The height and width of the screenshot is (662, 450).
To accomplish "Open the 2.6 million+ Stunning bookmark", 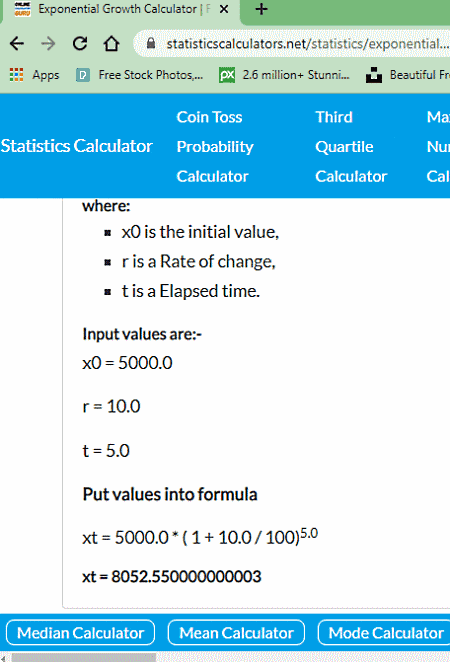I will click(285, 75).
